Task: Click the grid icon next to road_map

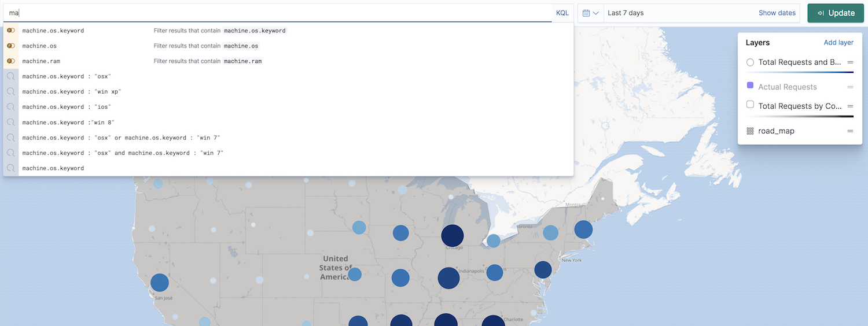Action: coord(751,131)
